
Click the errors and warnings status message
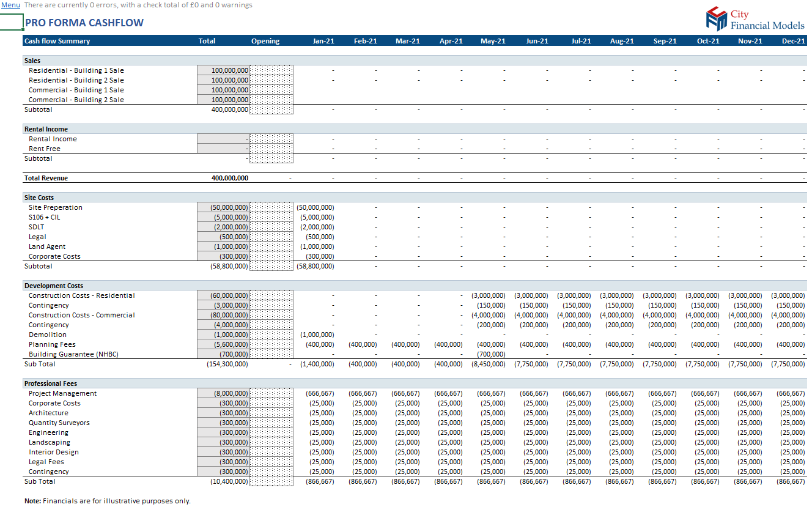(138, 5)
